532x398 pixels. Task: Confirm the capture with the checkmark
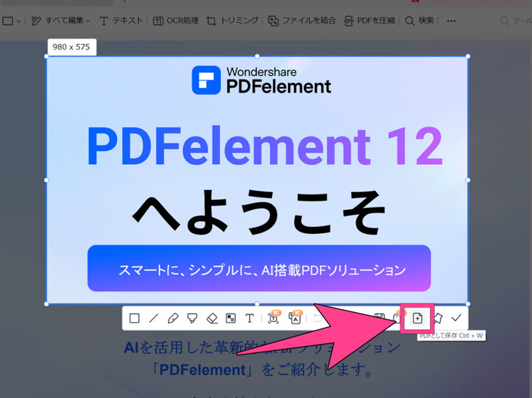click(x=456, y=318)
